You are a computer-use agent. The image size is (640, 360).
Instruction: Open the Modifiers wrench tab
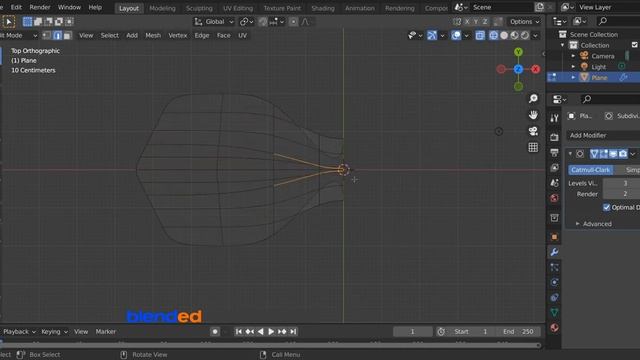click(x=554, y=252)
